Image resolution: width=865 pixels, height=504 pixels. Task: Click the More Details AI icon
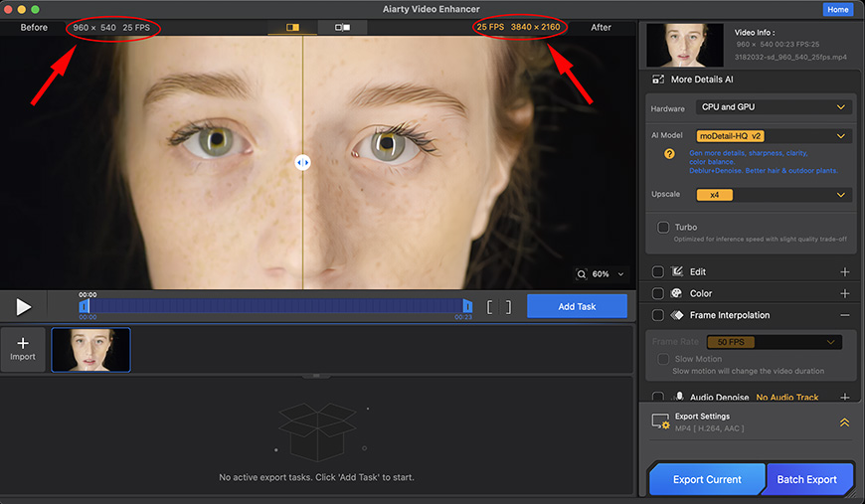tap(658, 80)
